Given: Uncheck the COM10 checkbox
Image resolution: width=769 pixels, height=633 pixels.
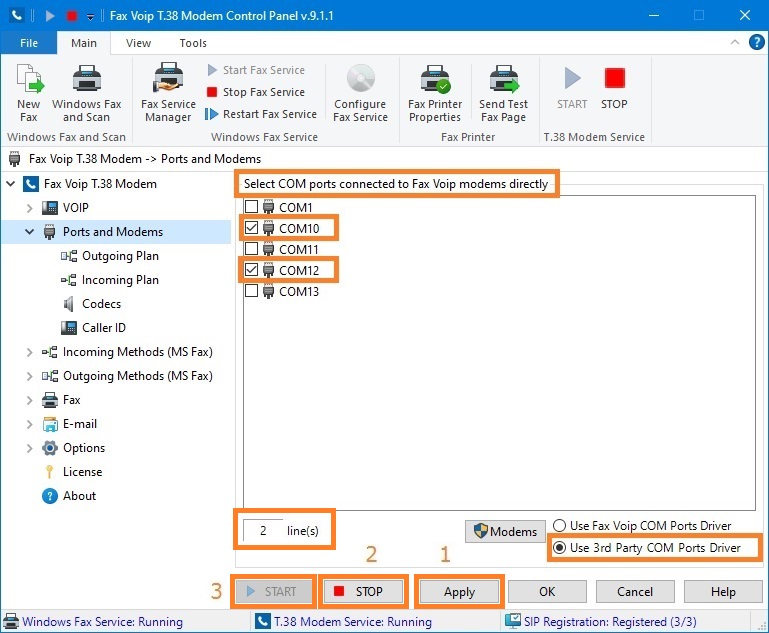Looking at the screenshot, I should coord(251,228).
